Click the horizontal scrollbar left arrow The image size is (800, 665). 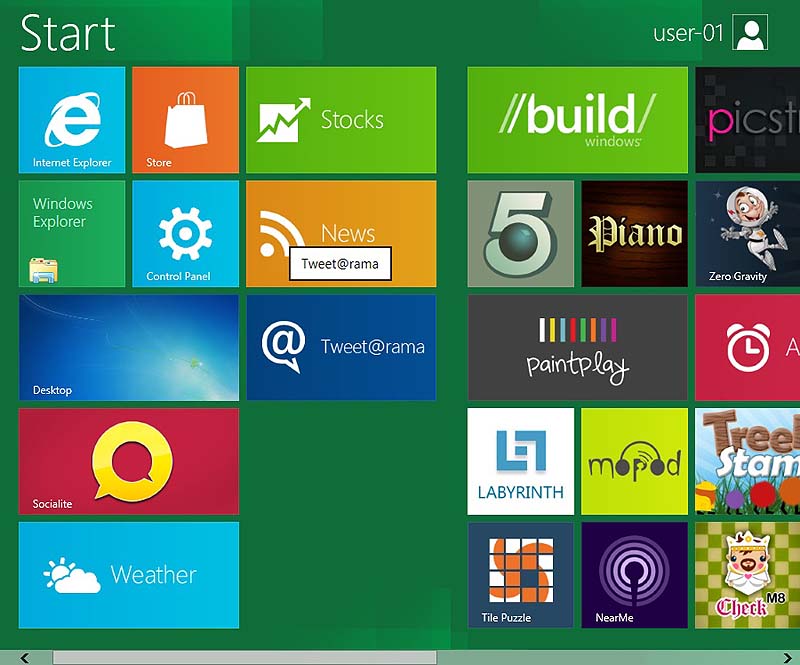tap(24, 657)
